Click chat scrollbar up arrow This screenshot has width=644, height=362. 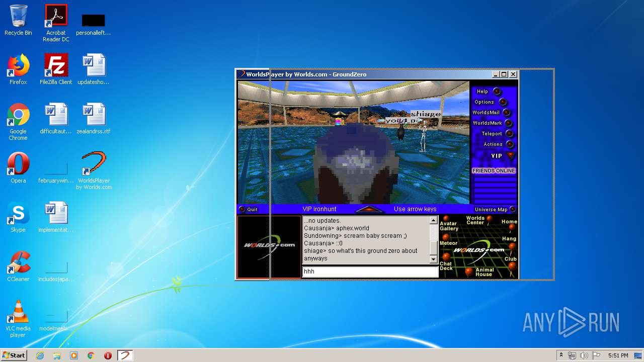[x=434, y=220]
